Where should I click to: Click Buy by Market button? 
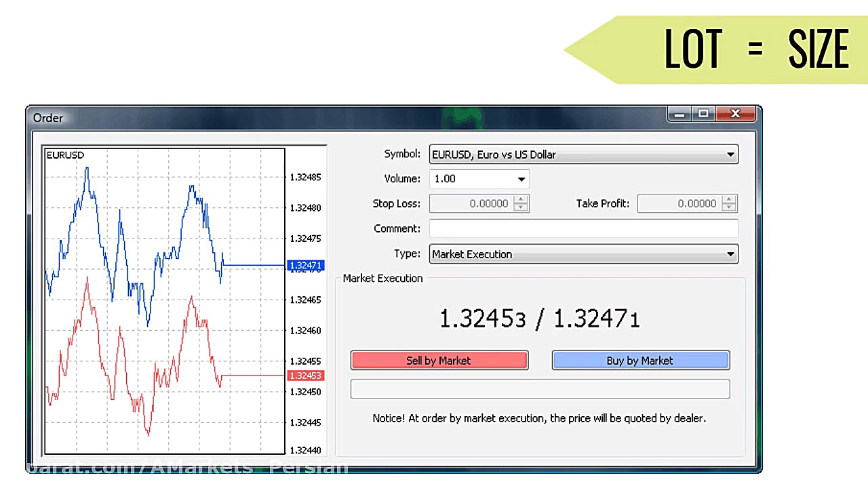click(640, 361)
